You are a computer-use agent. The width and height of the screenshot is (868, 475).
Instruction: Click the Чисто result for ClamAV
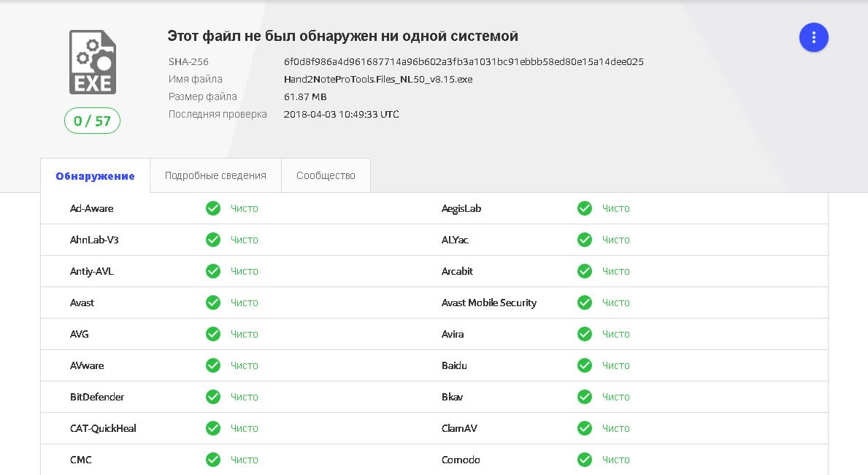pyautogui.click(x=615, y=428)
